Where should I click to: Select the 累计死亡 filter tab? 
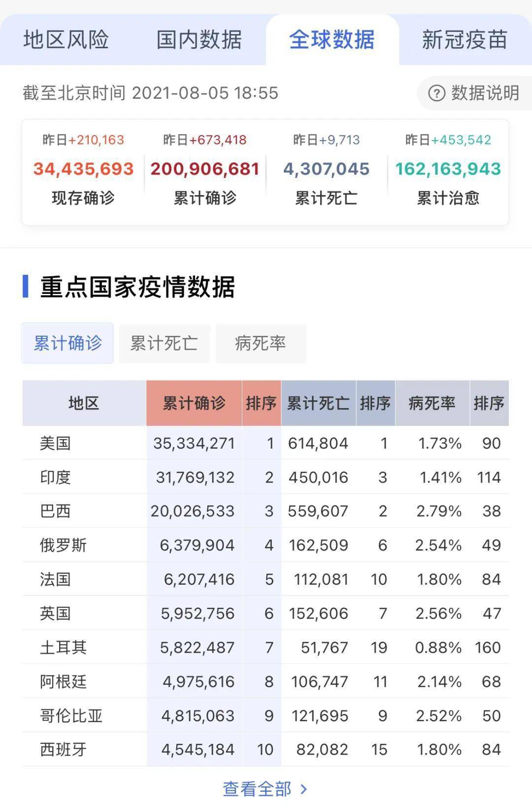click(x=165, y=343)
